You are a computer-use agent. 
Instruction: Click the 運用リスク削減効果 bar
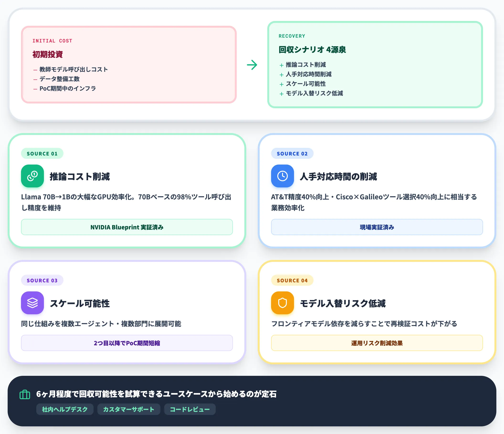coord(377,343)
